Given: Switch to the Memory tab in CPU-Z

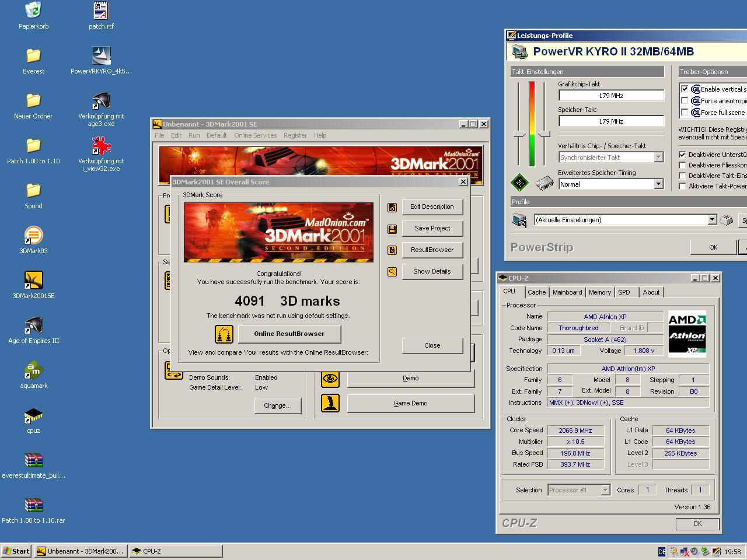Looking at the screenshot, I should point(600,292).
